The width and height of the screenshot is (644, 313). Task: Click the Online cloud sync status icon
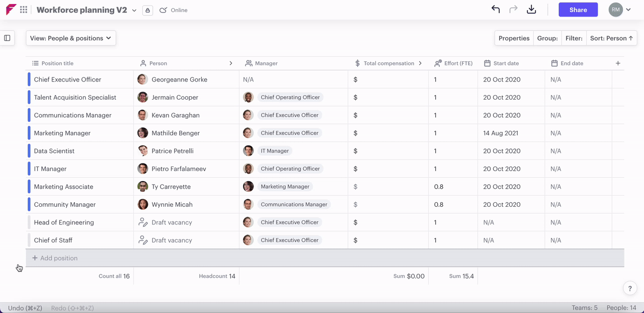[x=163, y=10]
